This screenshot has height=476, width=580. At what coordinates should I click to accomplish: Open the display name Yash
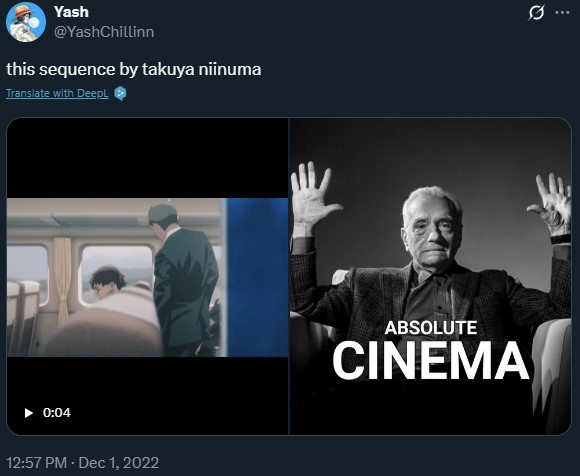point(71,12)
